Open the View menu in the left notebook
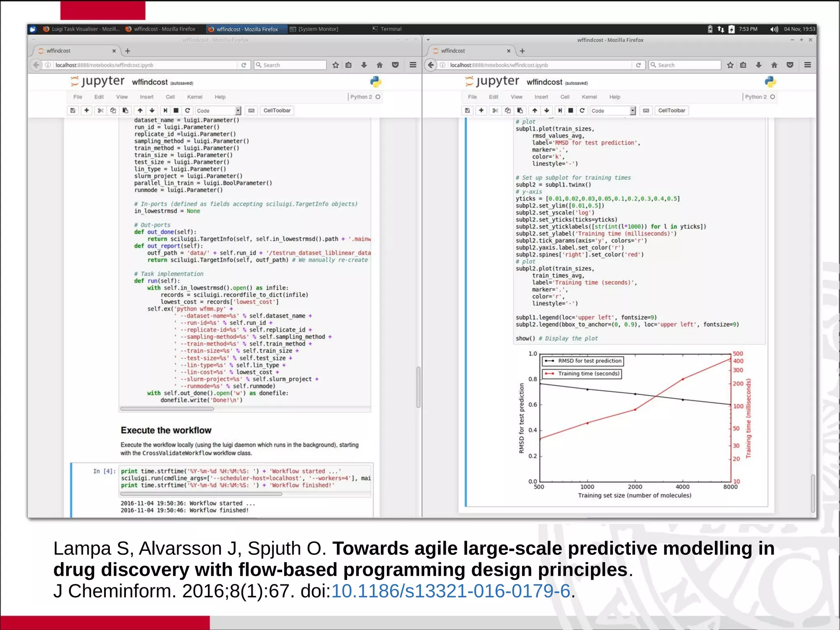Image resolution: width=840 pixels, height=630 pixels. pos(122,97)
